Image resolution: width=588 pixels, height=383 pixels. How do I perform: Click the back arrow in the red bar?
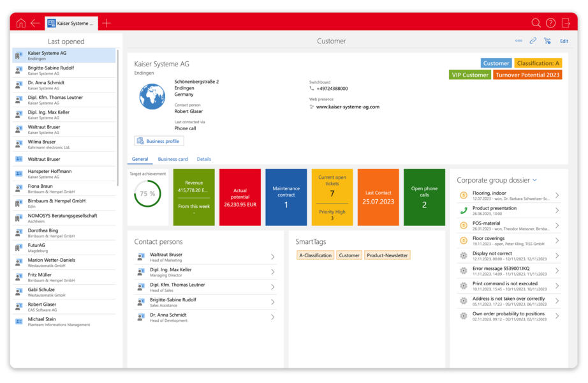click(35, 23)
